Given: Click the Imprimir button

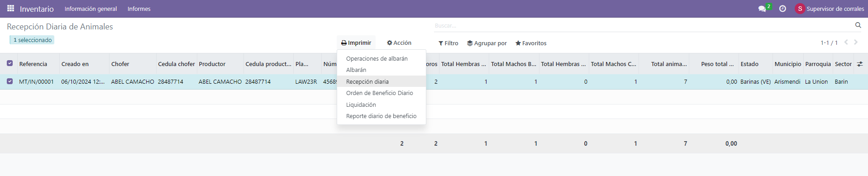Looking at the screenshot, I should (x=356, y=43).
